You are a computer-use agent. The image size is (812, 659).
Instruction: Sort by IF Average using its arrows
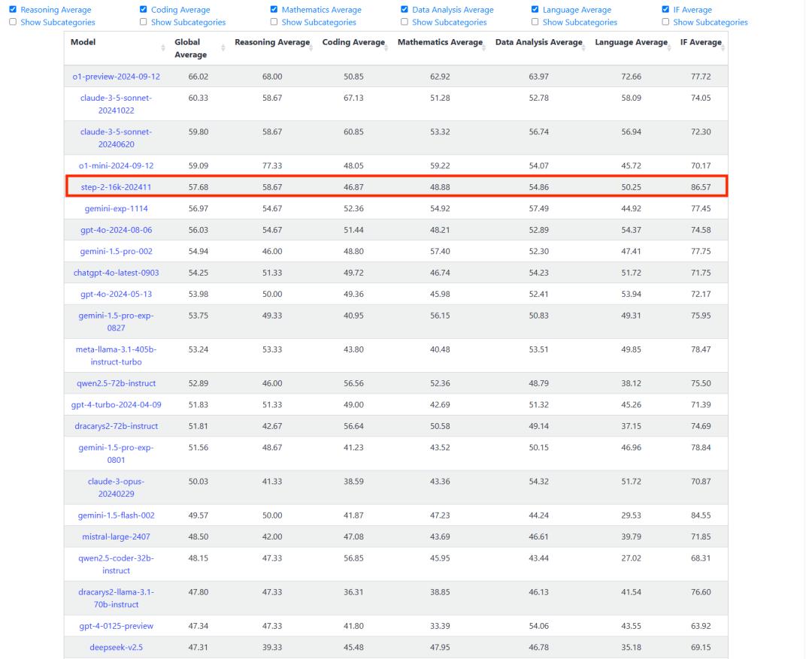[723, 47]
